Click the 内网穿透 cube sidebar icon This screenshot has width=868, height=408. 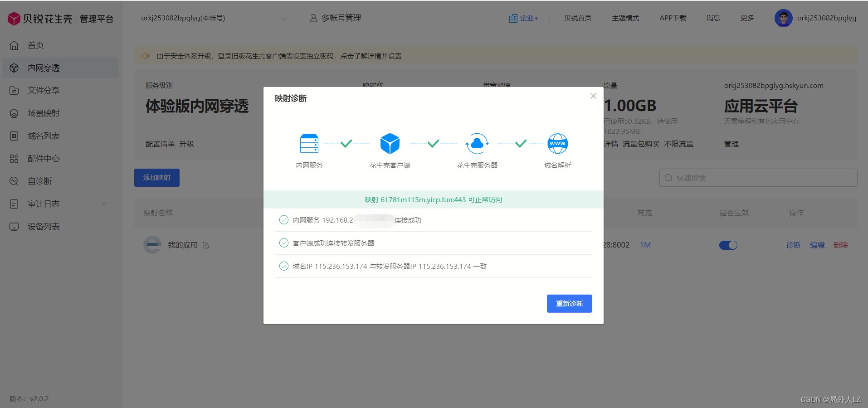tap(14, 68)
